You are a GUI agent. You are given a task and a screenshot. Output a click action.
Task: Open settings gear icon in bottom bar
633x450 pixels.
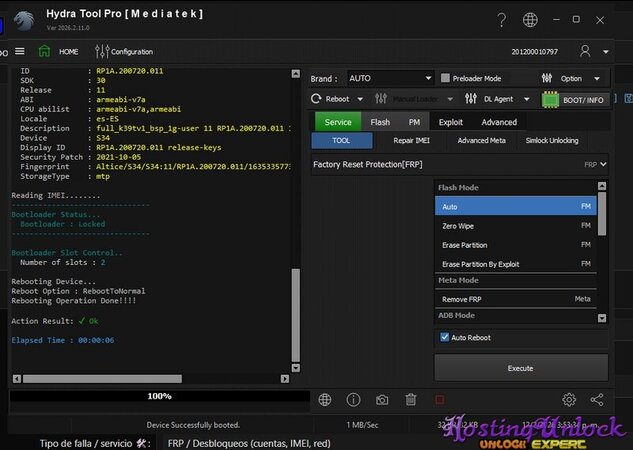[569, 400]
